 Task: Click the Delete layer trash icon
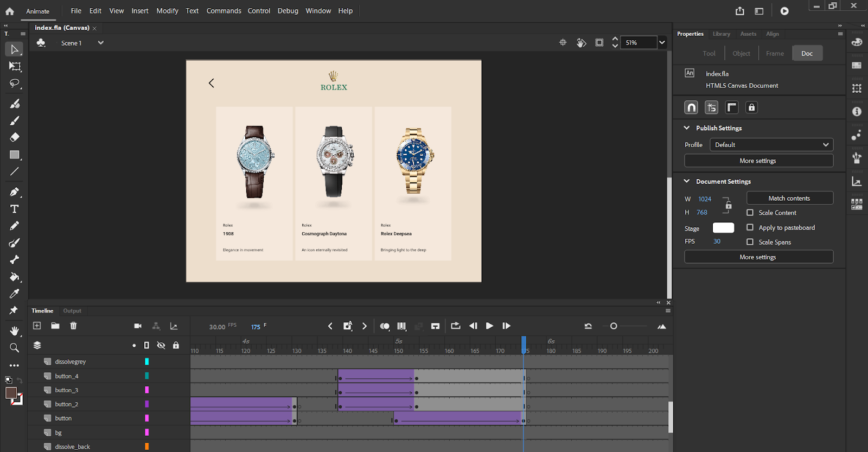pyautogui.click(x=73, y=326)
